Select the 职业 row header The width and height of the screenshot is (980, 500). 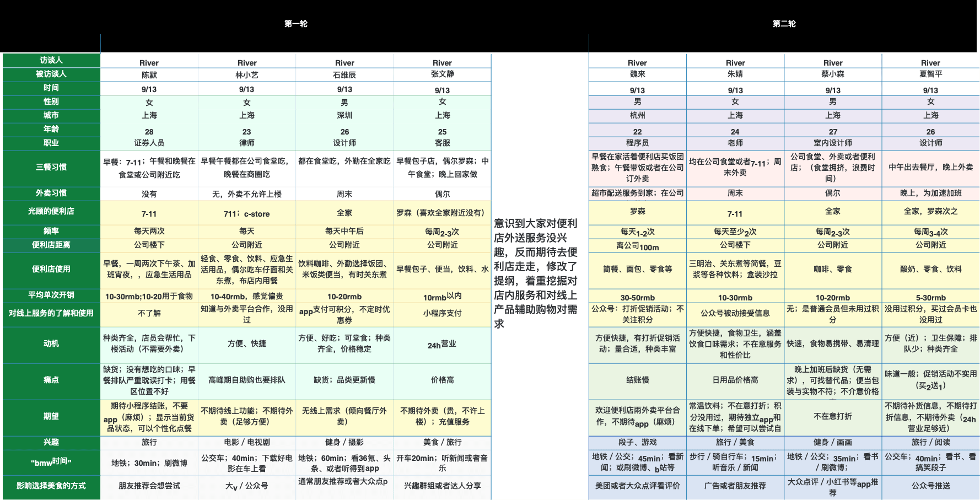tap(51, 143)
